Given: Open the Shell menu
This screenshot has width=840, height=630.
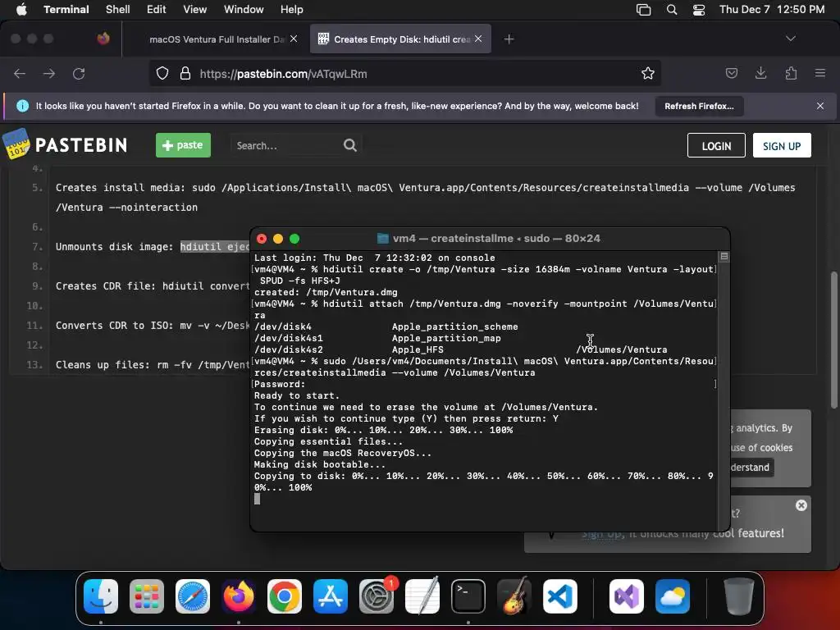Looking at the screenshot, I should point(118,10).
